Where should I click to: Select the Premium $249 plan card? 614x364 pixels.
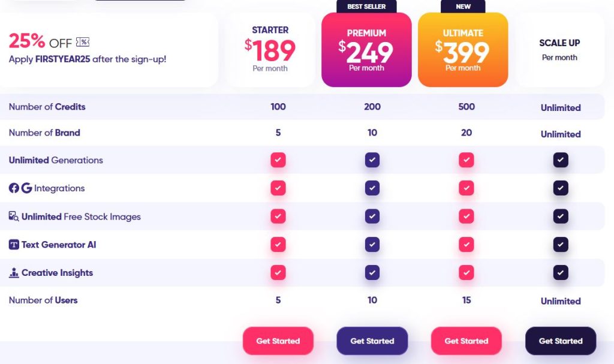pyautogui.click(x=366, y=50)
